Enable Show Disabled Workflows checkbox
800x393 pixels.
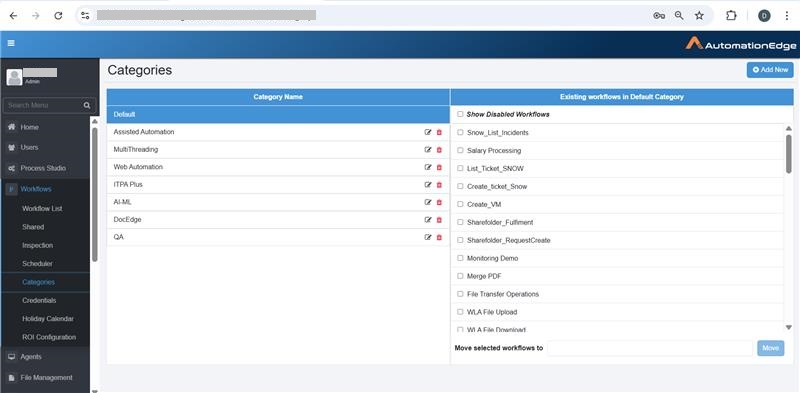(460, 114)
